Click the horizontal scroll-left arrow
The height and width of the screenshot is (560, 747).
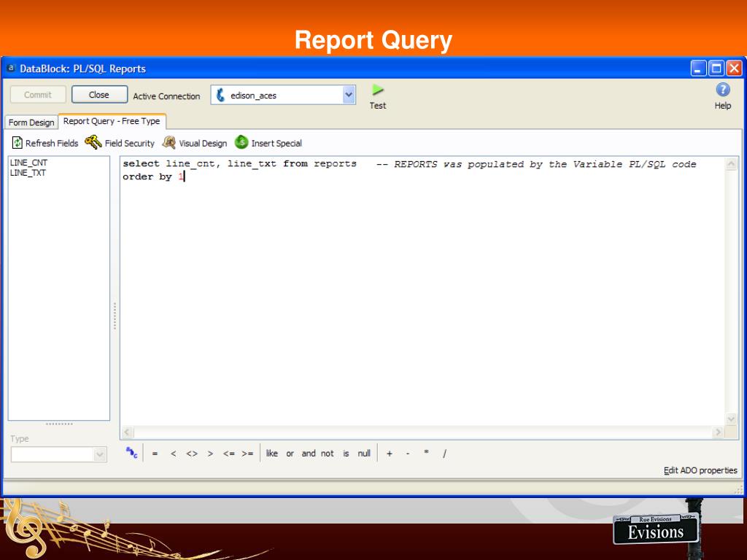(127, 432)
